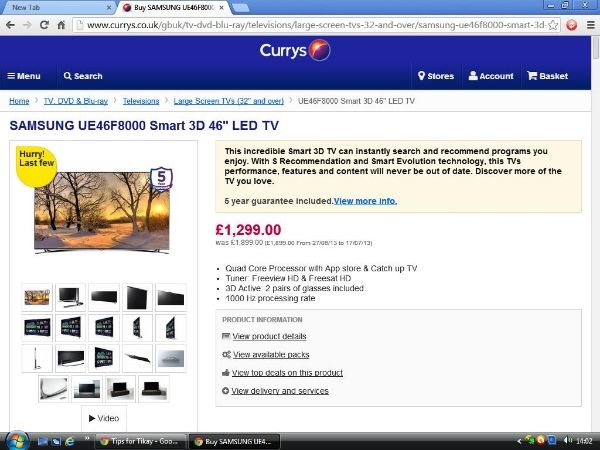
Task: Open the Currys hamburger Menu
Action: click(x=24, y=76)
